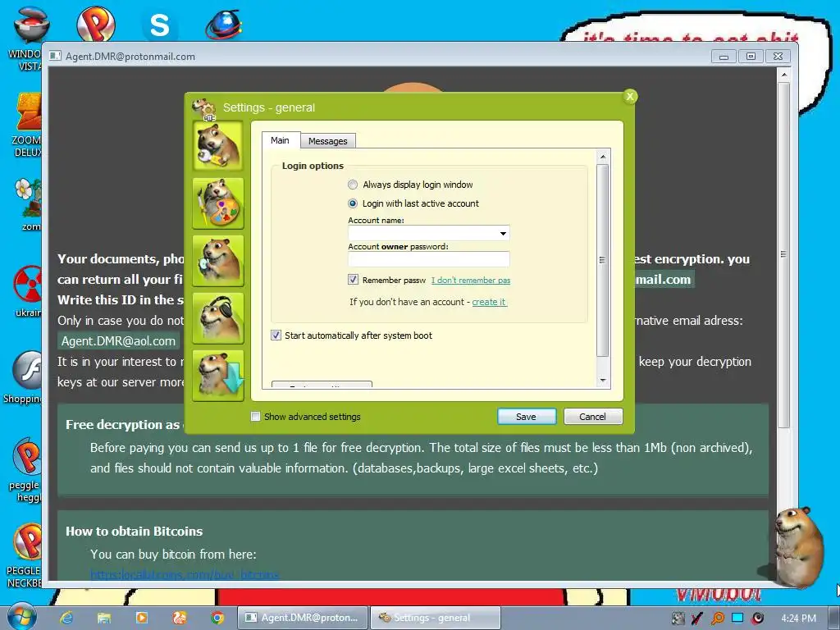Screen dimensions: 840x630
Task: Open the red radiation ukraine desktop icon
Action: [28, 291]
